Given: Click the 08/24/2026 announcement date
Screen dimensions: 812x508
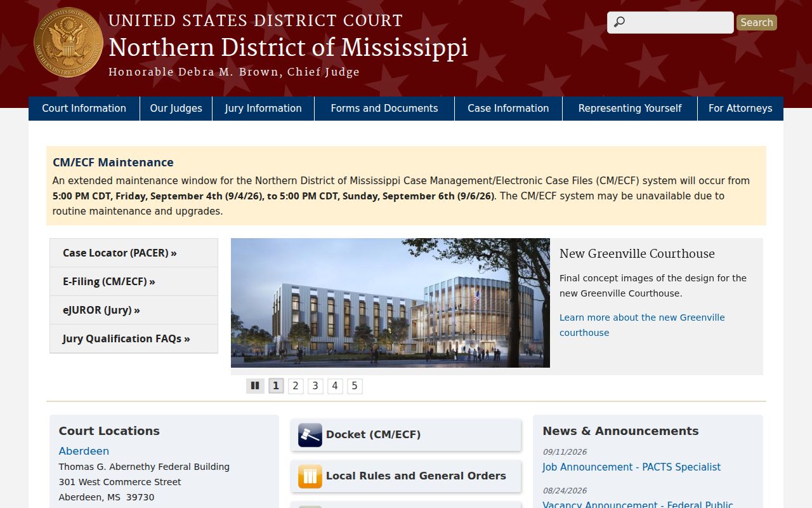Looking at the screenshot, I should point(565,491).
